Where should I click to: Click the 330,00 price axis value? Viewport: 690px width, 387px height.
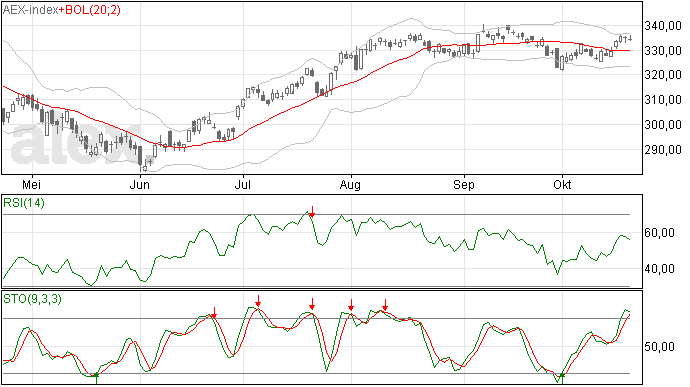pyautogui.click(x=663, y=51)
